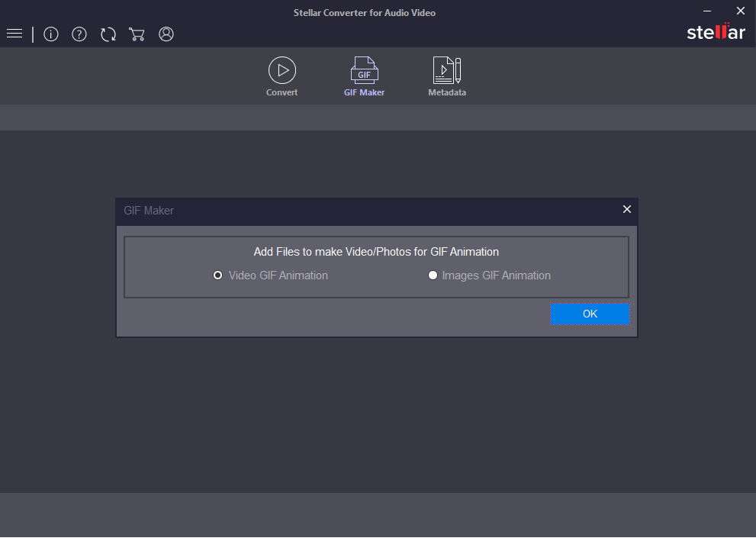The width and height of the screenshot is (756, 538).
Task: Minimize the Stellar Converter window
Action: tap(707, 11)
